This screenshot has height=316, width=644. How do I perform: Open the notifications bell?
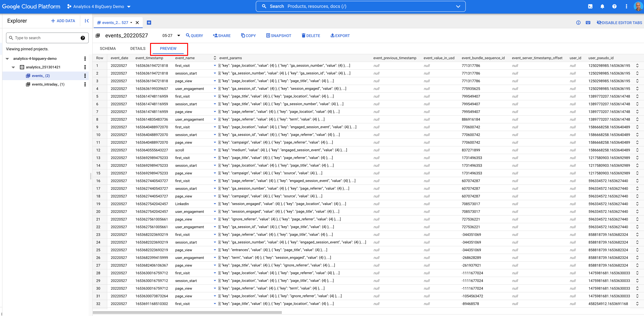point(602,6)
